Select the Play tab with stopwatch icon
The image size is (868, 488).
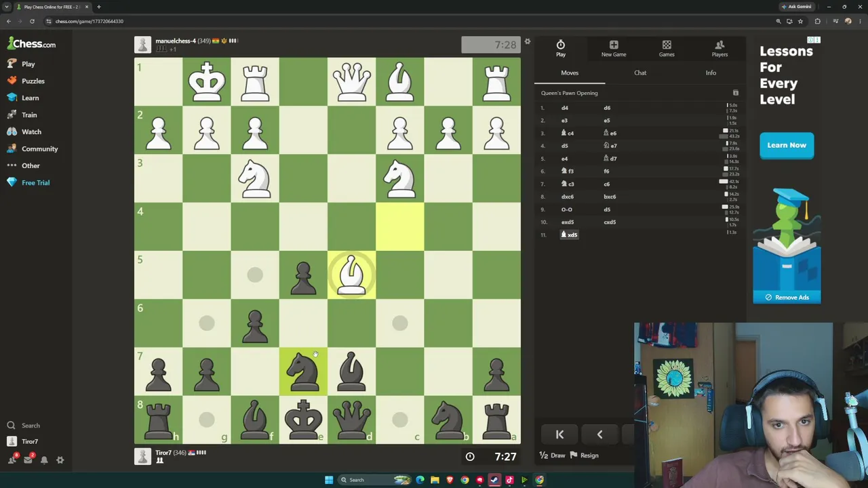point(561,48)
